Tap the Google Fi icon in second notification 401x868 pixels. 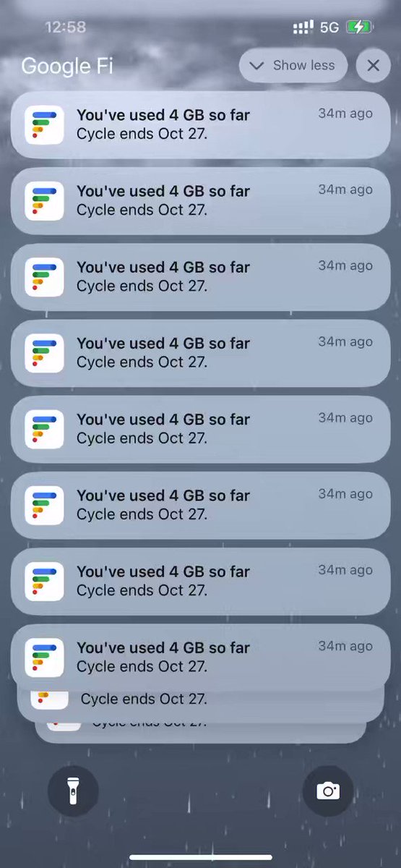[x=44, y=200]
